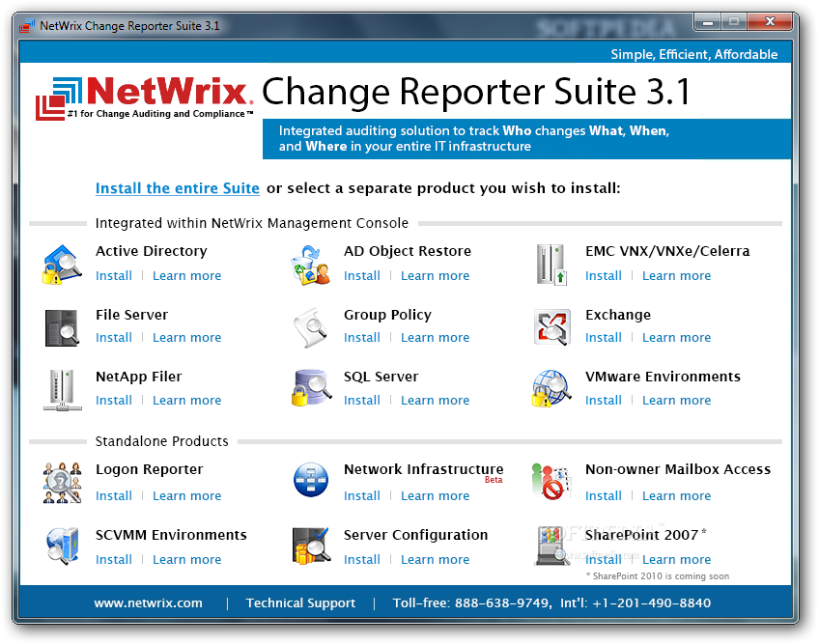Click the NetApp Filer icon
This screenshot has height=644, width=819.
pyautogui.click(x=62, y=390)
